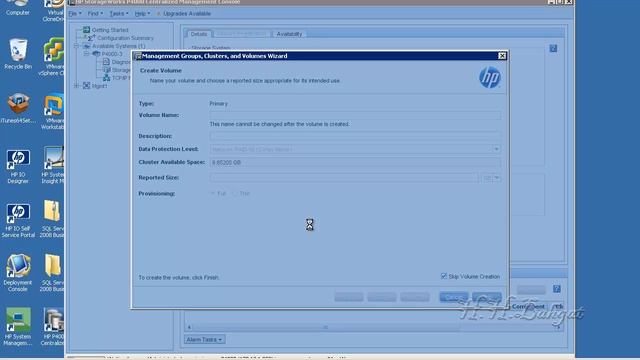Screen dimensions: 640x360
Task: Click help icon in lower alarms panel
Action: pyautogui.click(x=556, y=289)
